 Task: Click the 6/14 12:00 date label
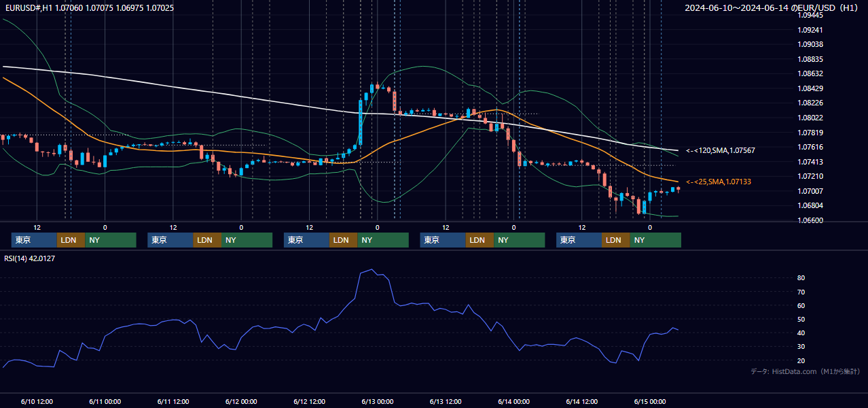point(582,401)
